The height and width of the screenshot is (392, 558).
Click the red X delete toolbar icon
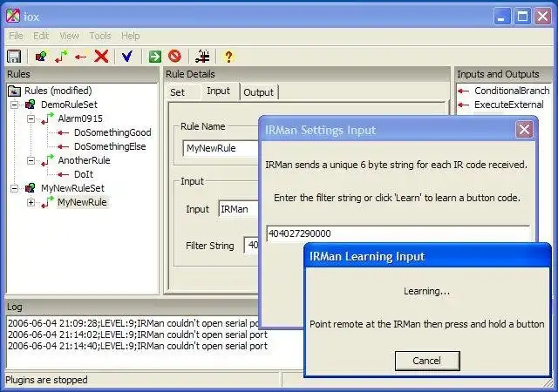point(101,57)
